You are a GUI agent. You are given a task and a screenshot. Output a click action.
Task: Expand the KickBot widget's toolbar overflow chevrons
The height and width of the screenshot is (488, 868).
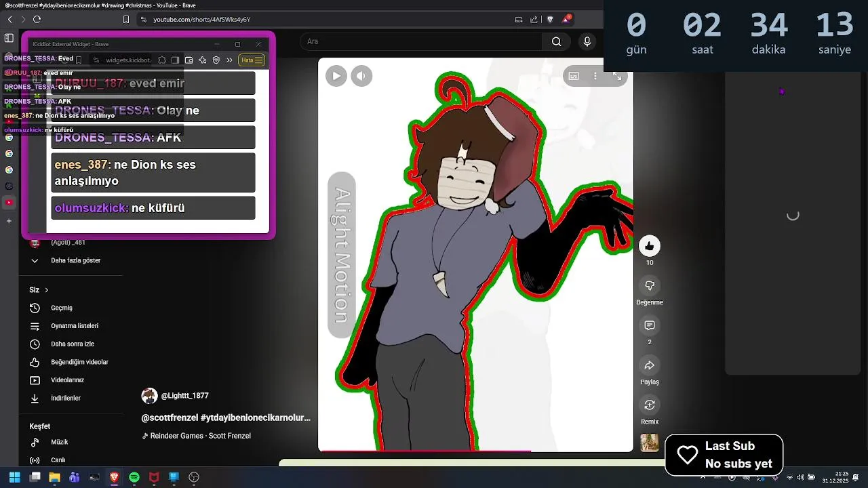pyautogui.click(x=229, y=60)
